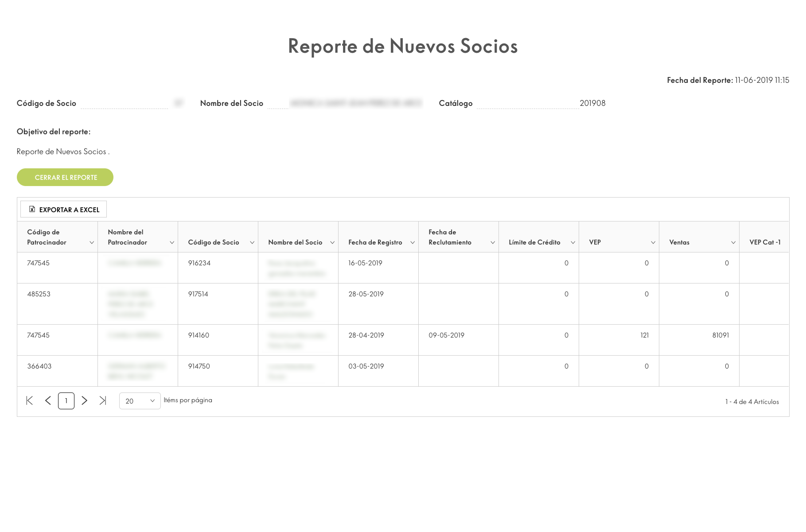Click the Cerrar el Reporte button
Image resolution: width=806 pixels, height=532 pixels.
[65, 177]
